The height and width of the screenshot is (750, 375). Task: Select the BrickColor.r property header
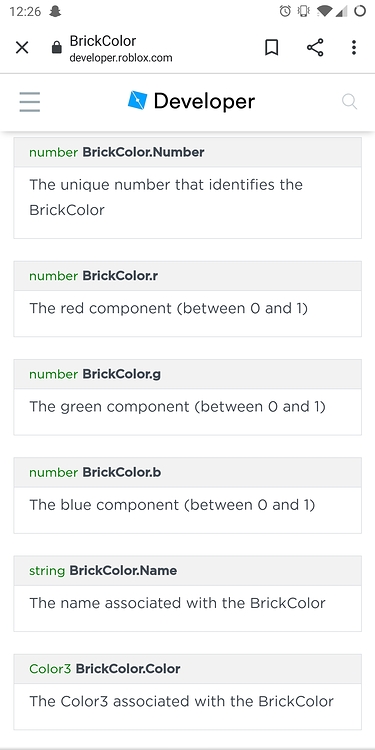pyautogui.click(x=188, y=276)
